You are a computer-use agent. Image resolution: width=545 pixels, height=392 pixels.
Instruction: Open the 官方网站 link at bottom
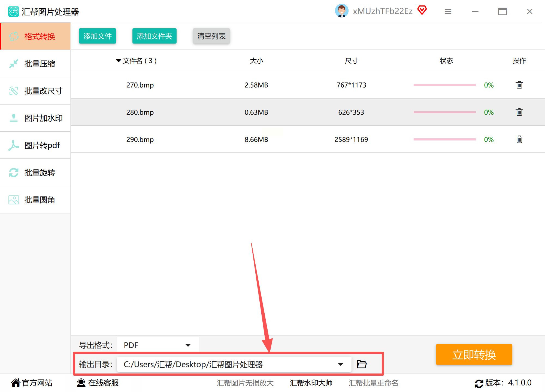click(x=32, y=383)
